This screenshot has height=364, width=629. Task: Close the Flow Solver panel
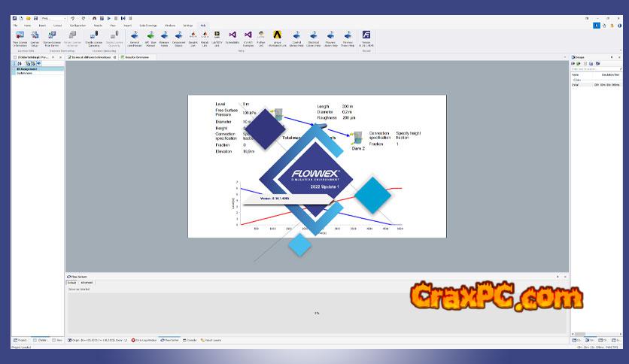[x=565, y=277]
